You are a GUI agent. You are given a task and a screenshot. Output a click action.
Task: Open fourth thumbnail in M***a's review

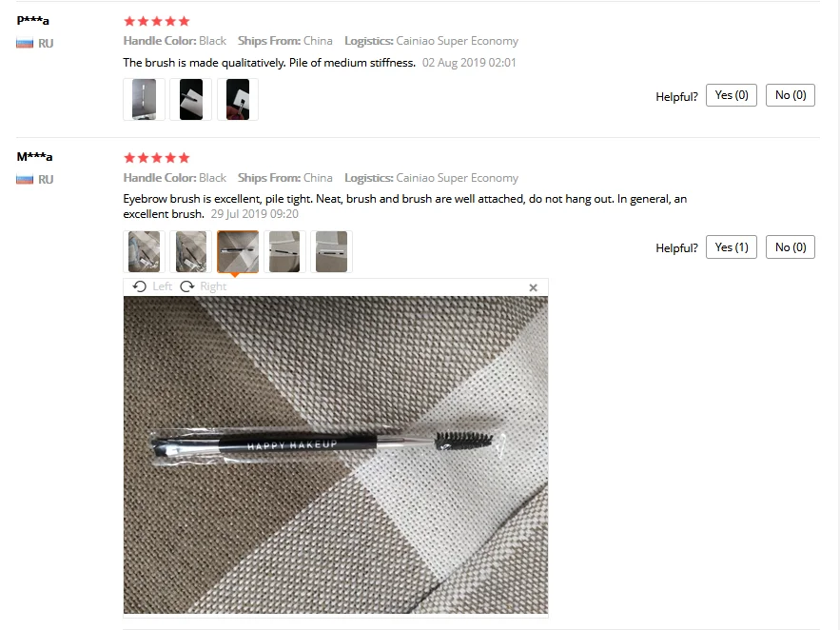pyautogui.click(x=284, y=252)
